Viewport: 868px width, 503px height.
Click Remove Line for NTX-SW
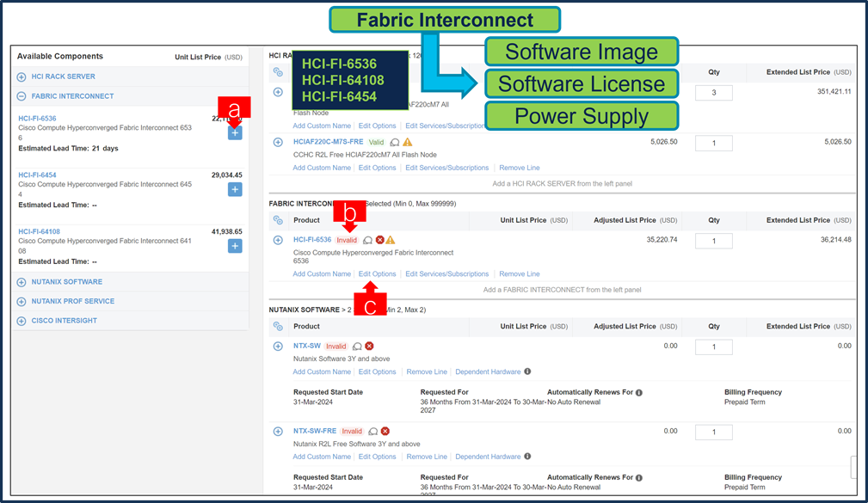tap(426, 371)
